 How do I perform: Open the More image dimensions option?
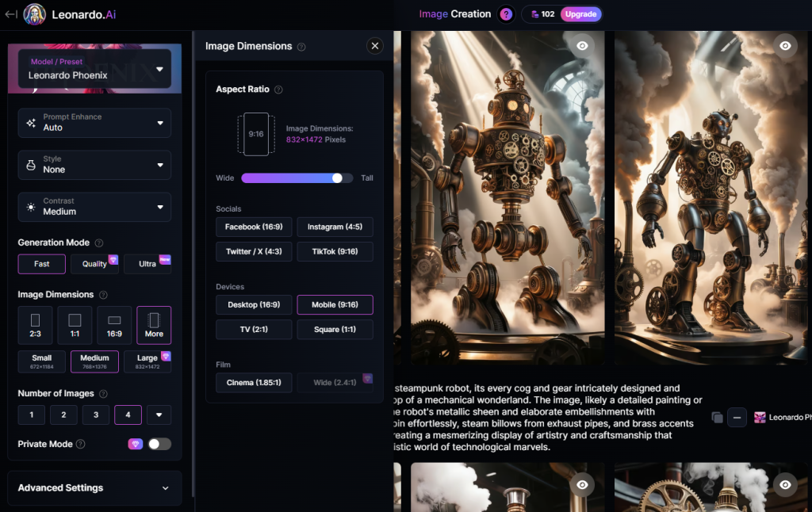click(x=154, y=325)
